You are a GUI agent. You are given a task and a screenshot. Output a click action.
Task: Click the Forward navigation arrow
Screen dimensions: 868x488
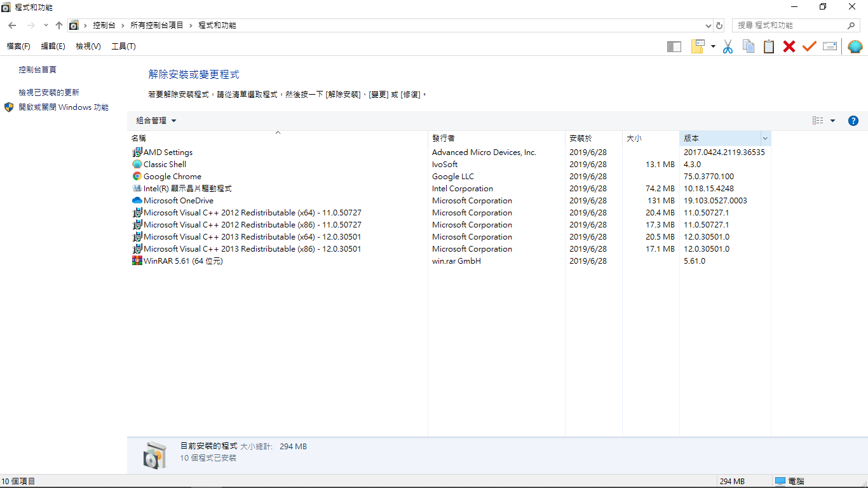click(x=31, y=25)
